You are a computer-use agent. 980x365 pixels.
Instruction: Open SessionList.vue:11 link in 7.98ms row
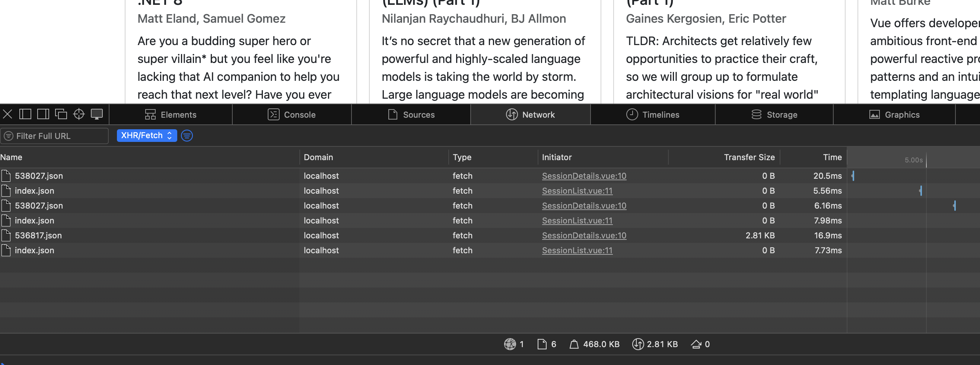pos(577,221)
